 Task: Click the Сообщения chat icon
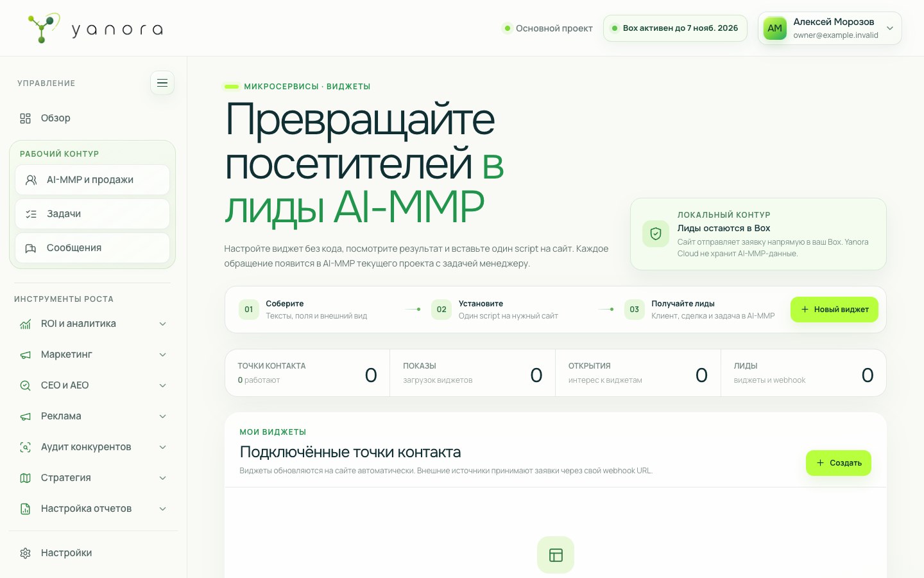[31, 248]
